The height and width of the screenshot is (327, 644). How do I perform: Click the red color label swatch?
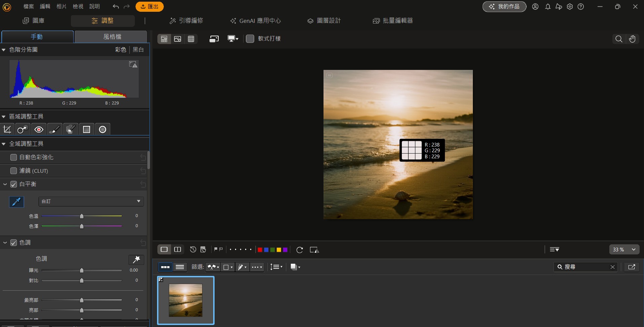click(260, 250)
